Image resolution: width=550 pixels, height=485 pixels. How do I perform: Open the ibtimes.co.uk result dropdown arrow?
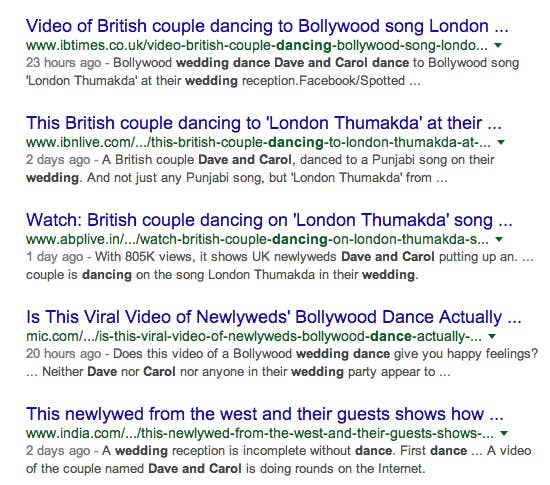coord(498,45)
